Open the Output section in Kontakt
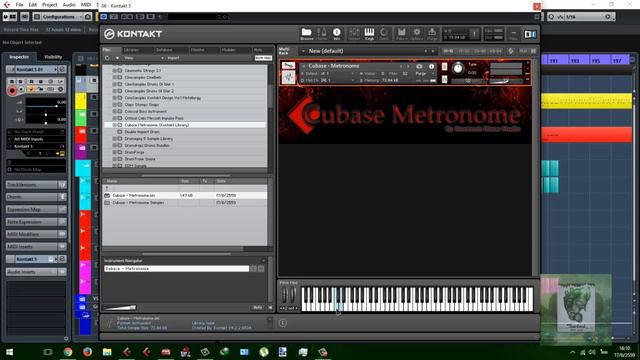Screen dimensions: 640x360 (x=354, y=34)
